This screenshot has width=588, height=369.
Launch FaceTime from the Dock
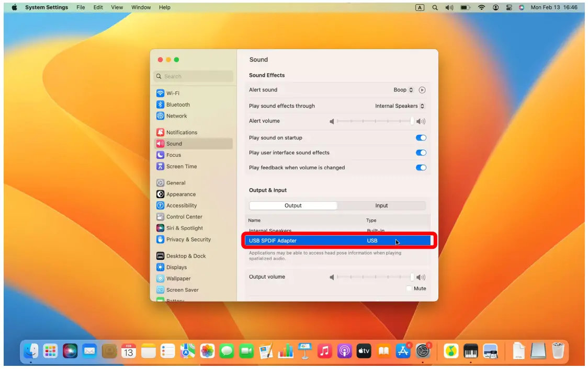pos(246,351)
